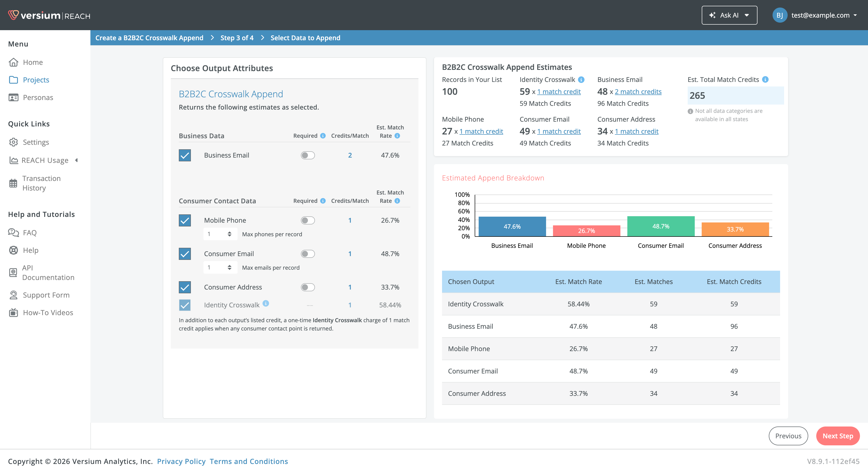Click info icon next to Est. Total Match Credits
Image resolution: width=868 pixels, height=473 pixels.
tap(766, 80)
